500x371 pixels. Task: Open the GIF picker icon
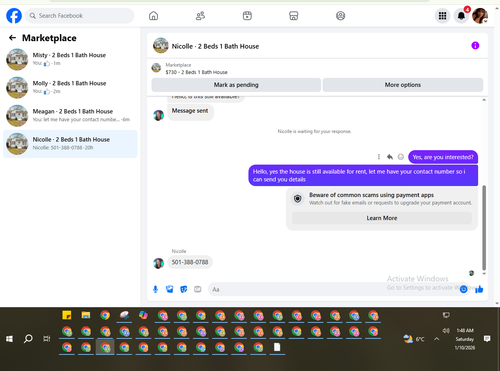[x=198, y=289]
